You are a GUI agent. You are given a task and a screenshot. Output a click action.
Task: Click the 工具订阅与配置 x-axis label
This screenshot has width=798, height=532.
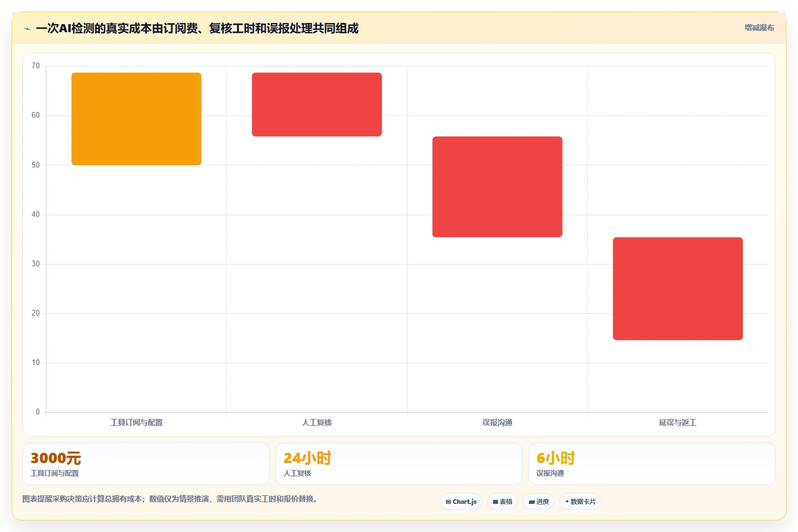coord(137,422)
